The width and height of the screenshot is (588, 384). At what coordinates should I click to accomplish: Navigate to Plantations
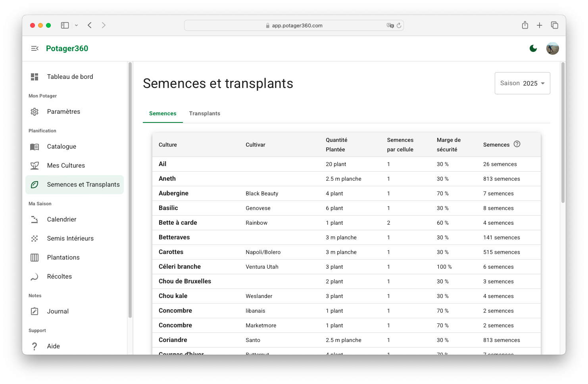[x=63, y=258]
